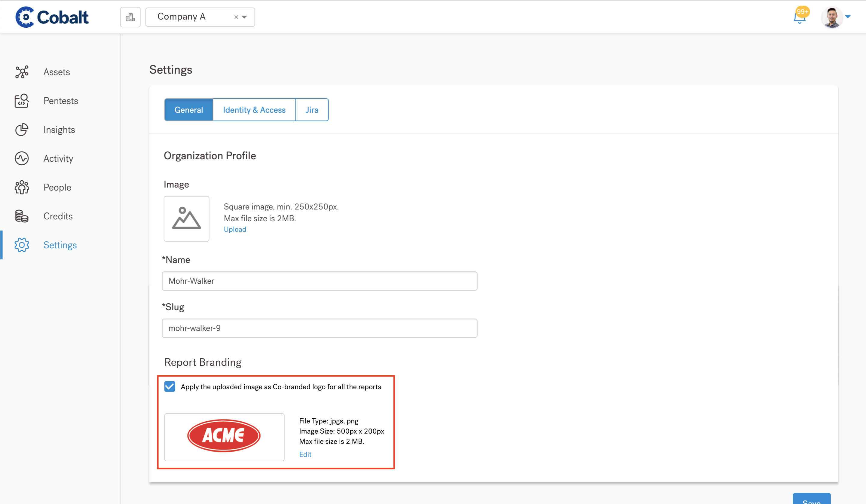Click the Credits coin stack icon

(x=22, y=216)
